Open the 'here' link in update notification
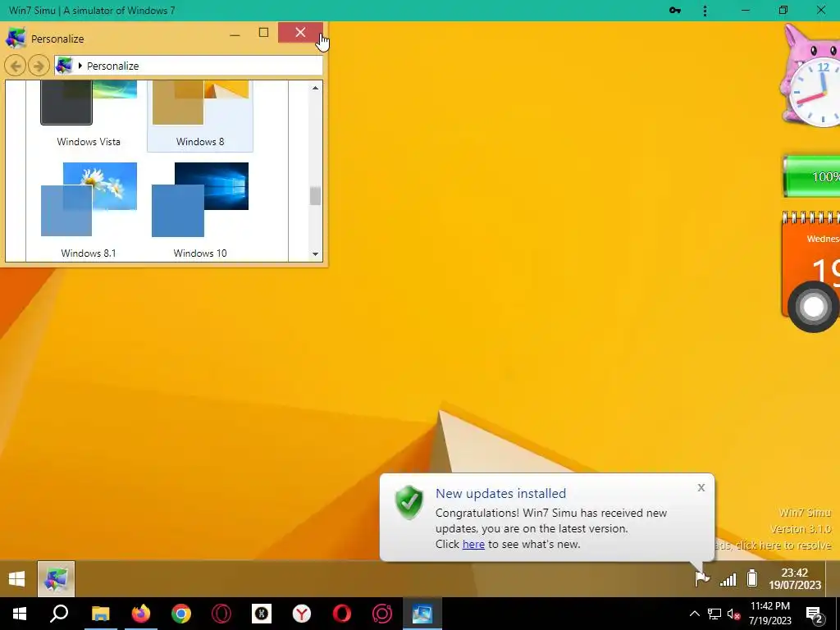The width and height of the screenshot is (840, 630). 473,545
